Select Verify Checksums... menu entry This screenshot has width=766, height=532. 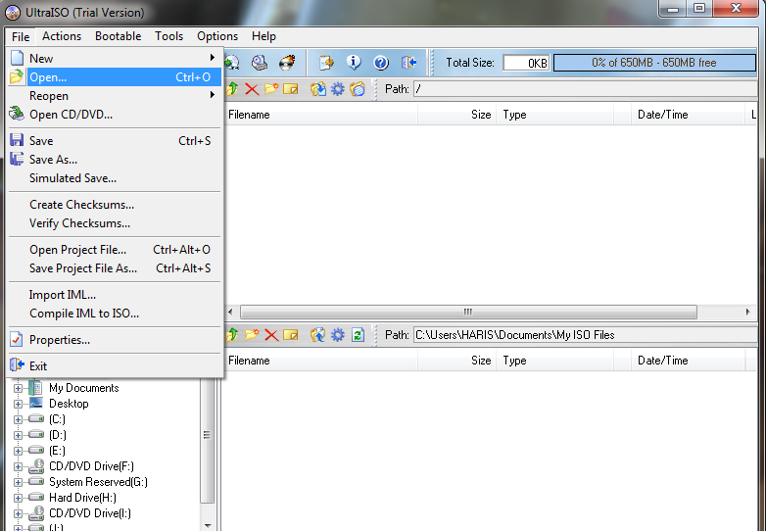coord(115,222)
